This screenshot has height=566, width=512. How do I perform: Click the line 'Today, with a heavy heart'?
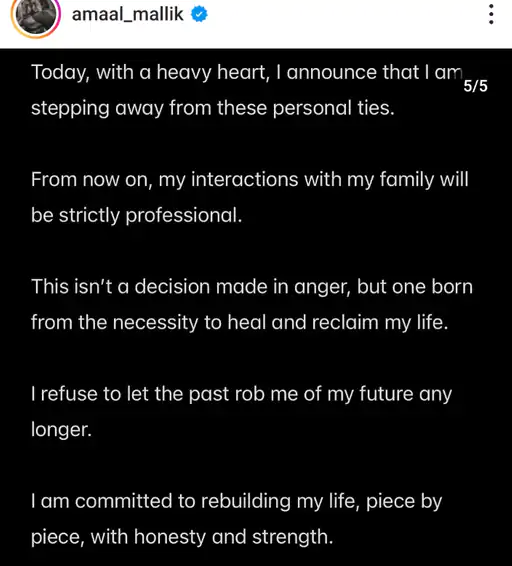click(x=246, y=73)
